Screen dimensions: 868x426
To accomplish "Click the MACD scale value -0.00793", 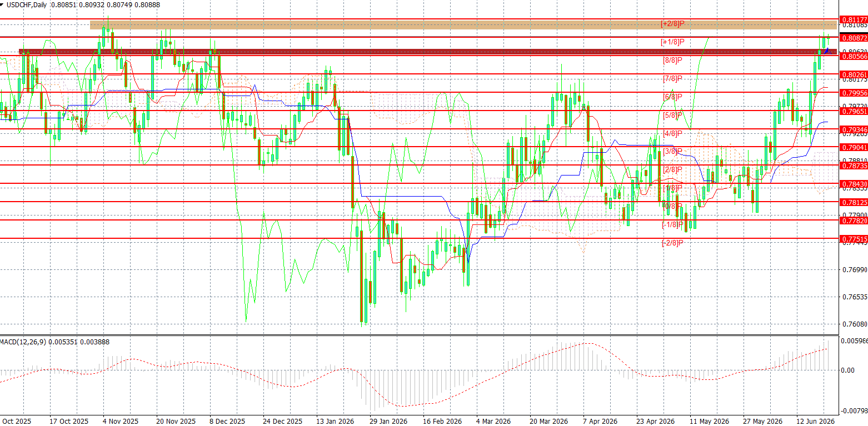I will point(855,411).
